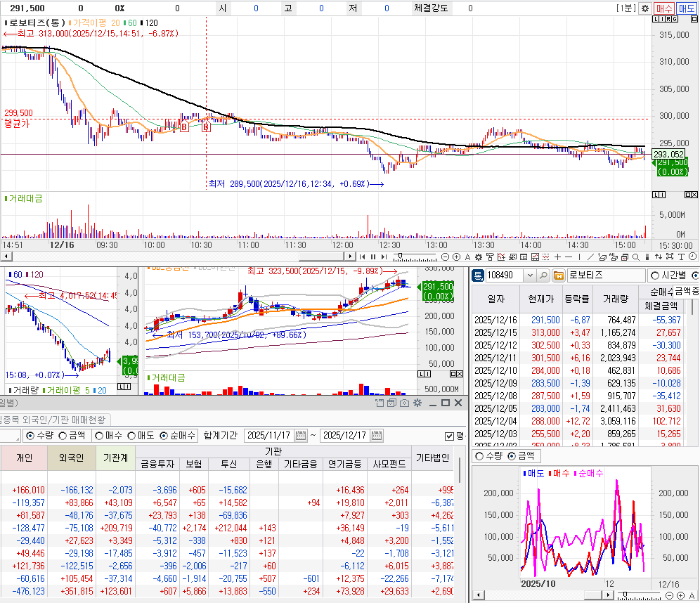The width and height of the screenshot is (700, 603).
Task: Close the 거래대금 volume pane with X icon
Action: coord(694,195)
